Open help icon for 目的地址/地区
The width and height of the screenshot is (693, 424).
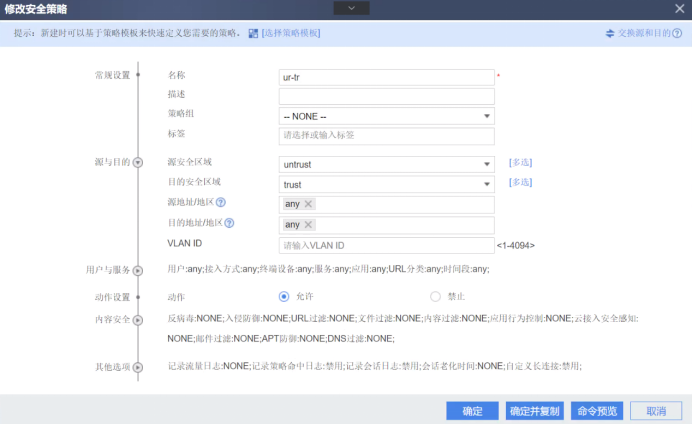point(229,223)
